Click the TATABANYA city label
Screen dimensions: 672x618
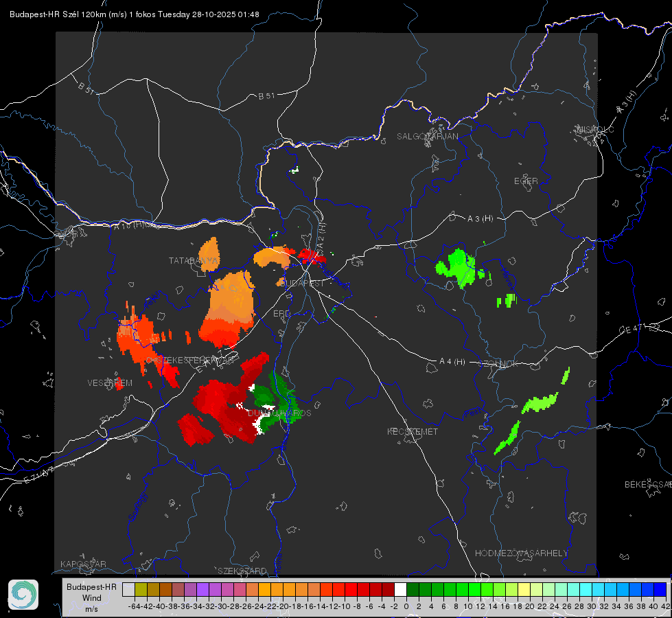click(194, 260)
